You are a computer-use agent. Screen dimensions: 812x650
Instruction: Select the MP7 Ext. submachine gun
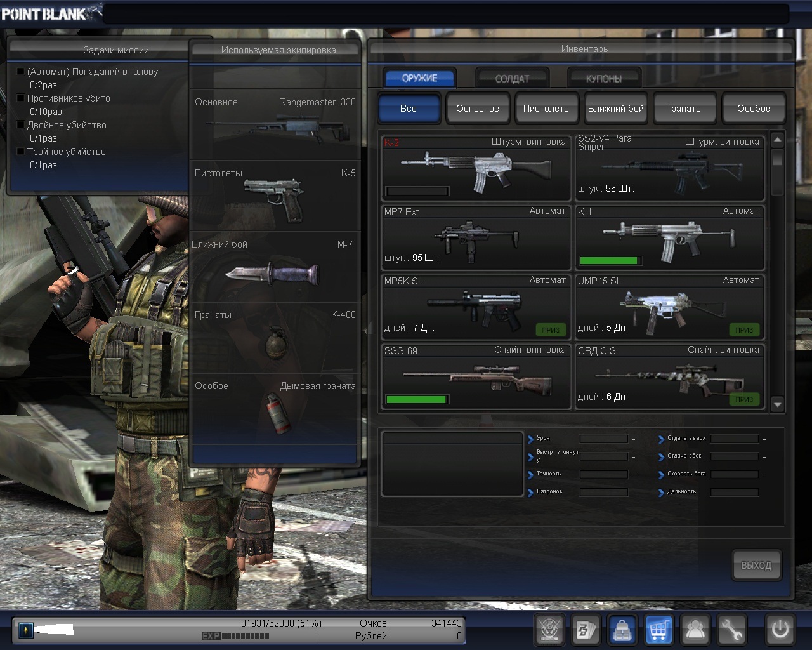coord(476,237)
